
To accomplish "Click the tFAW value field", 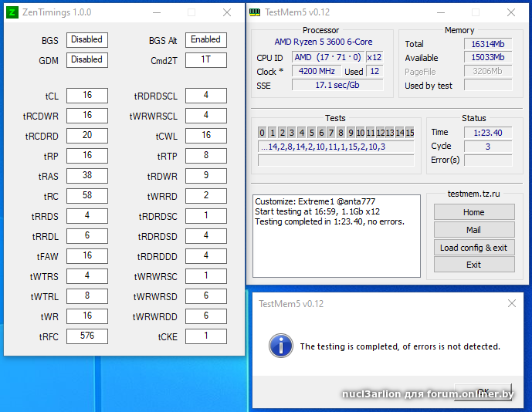I will [x=87, y=256].
